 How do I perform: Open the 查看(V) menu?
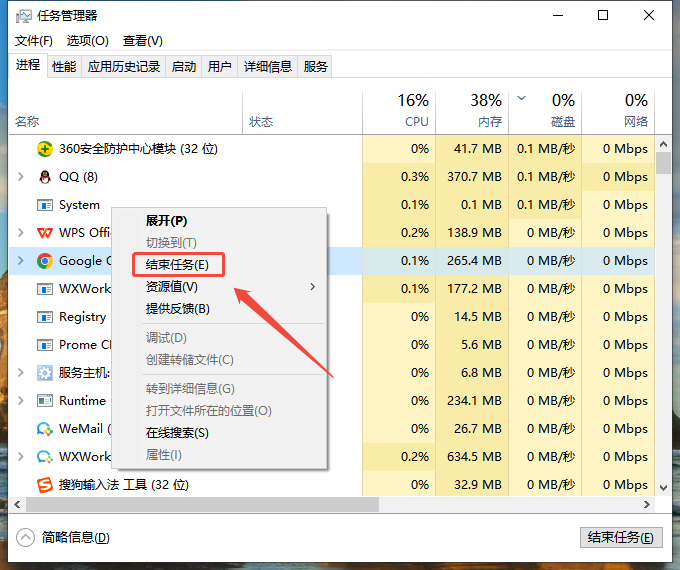(x=143, y=41)
